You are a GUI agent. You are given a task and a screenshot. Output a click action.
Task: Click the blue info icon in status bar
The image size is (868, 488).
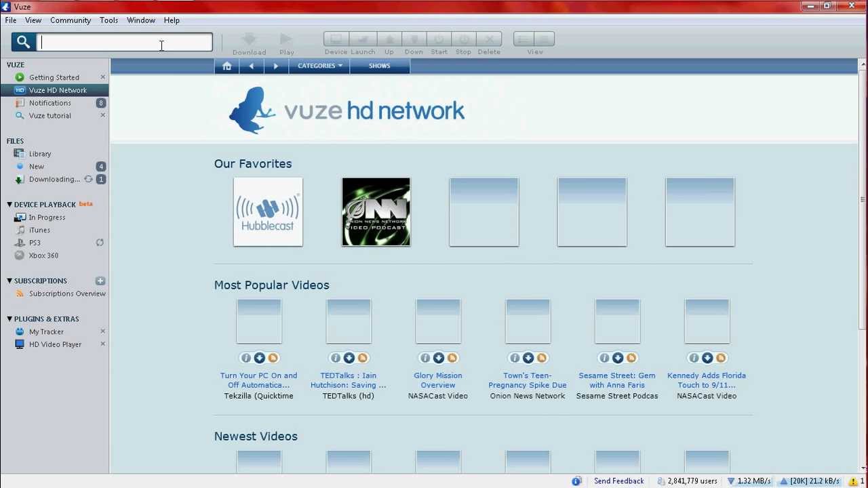pyautogui.click(x=576, y=481)
